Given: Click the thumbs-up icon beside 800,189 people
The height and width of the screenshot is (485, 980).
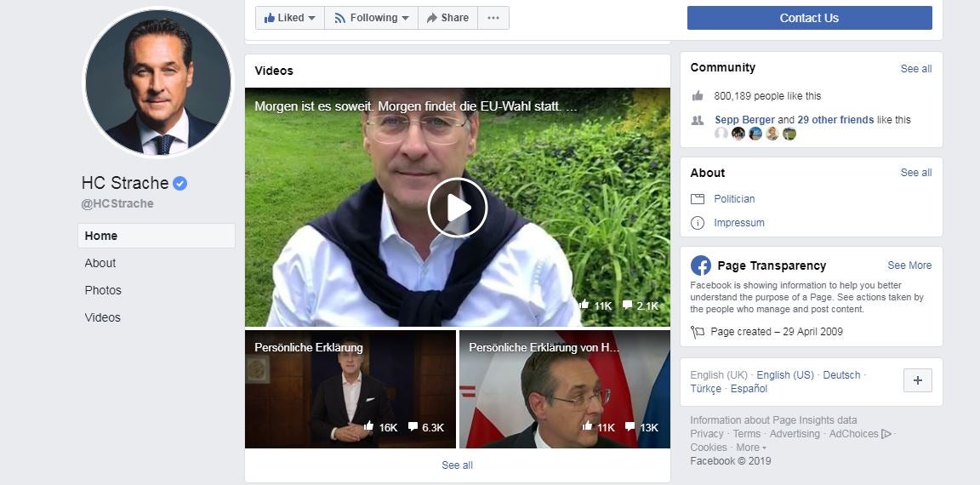Looking at the screenshot, I should point(698,95).
